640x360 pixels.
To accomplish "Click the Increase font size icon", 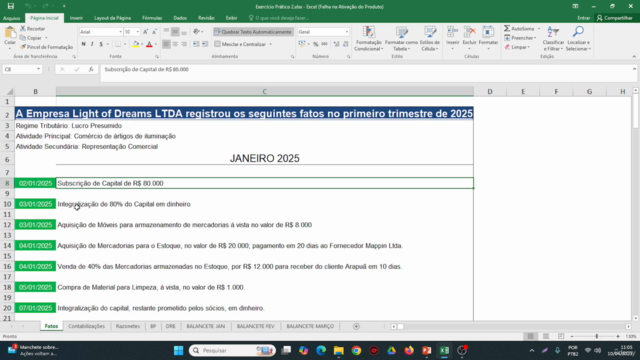I will pos(146,32).
